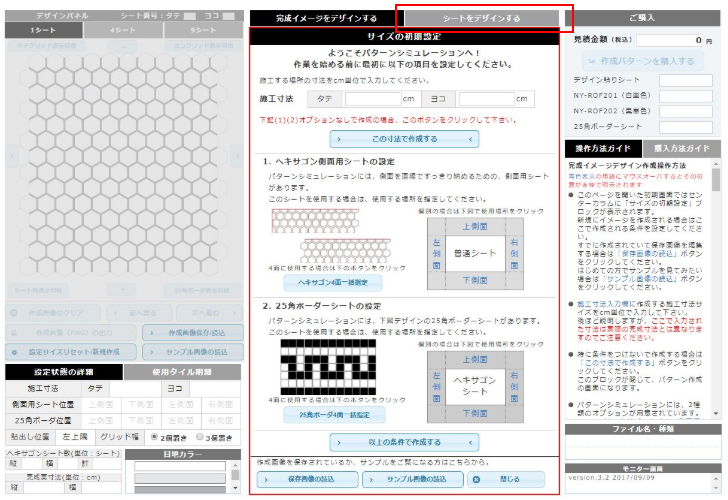Open the シートをデザインする tab

pyautogui.click(x=482, y=19)
